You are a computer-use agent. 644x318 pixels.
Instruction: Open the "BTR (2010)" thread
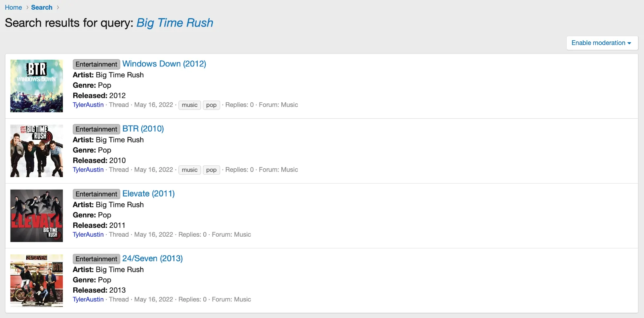pos(144,129)
